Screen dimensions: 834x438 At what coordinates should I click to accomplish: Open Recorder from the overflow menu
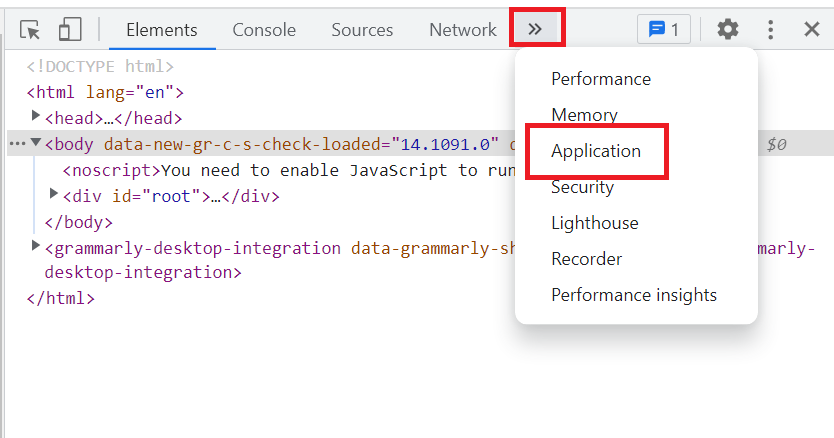click(586, 259)
